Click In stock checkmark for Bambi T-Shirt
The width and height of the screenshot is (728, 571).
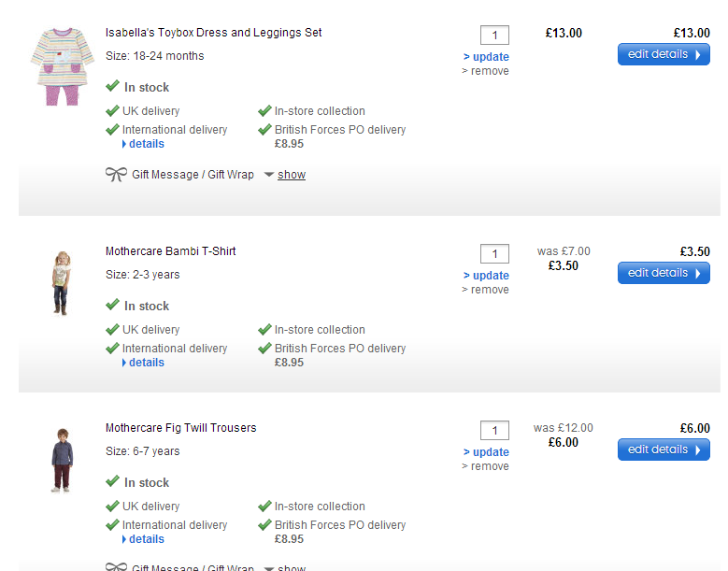[113, 306]
